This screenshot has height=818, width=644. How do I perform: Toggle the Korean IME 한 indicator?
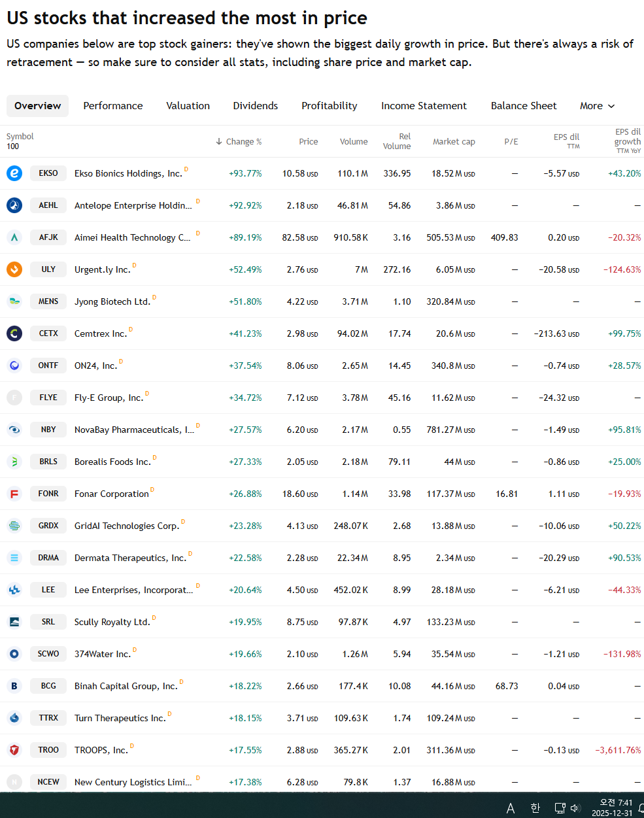pyautogui.click(x=535, y=808)
